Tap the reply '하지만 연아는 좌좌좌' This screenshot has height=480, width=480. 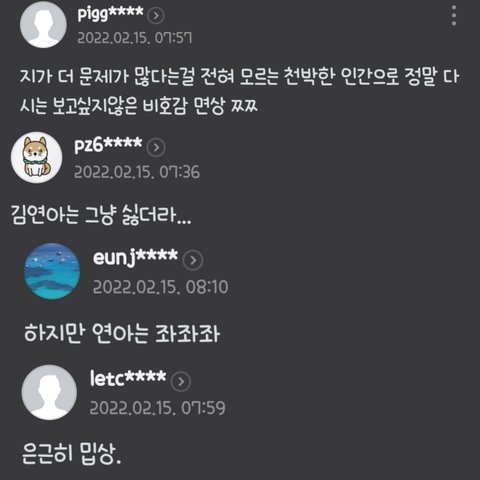pos(122,333)
